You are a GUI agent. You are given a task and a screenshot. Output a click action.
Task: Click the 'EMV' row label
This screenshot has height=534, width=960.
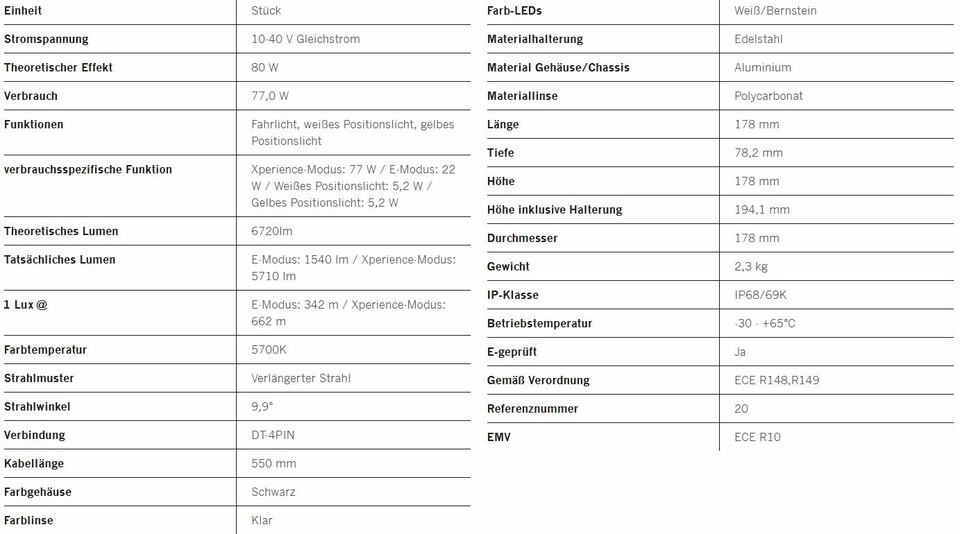tap(499, 437)
